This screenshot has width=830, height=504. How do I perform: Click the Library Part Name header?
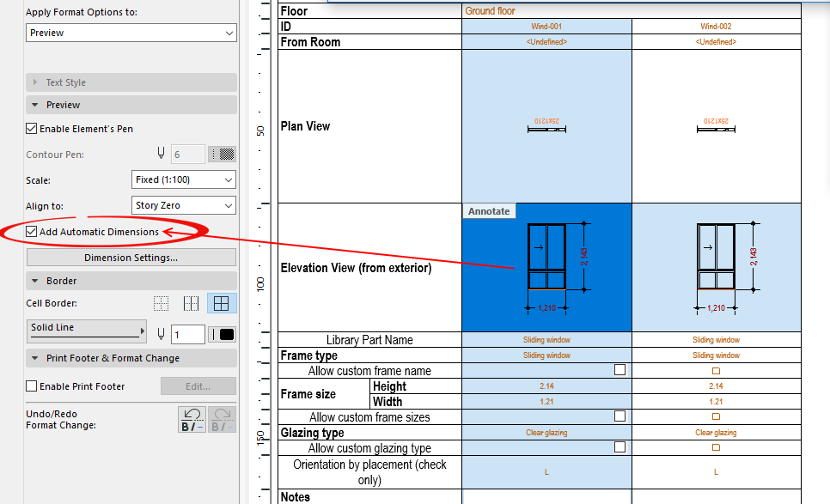pyautogui.click(x=369, y=340)
